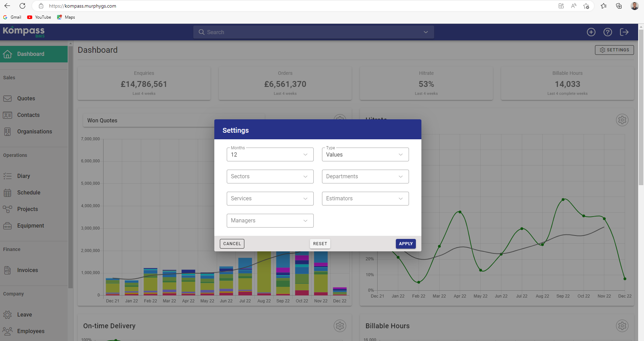644x341 pixels.
Task: Open the YouTube bookmark
Action: click(x=39, y=17)
